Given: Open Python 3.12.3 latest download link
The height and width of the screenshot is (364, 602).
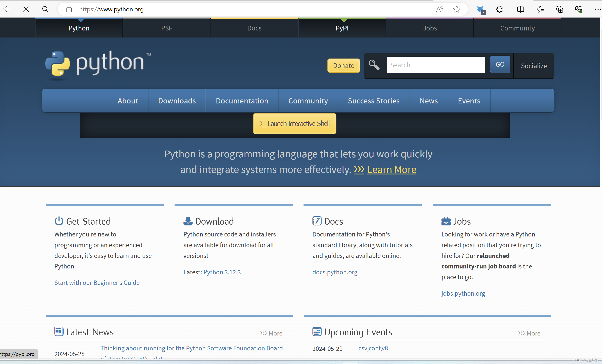Looking at the screenshot, I should tap(222, 272).
